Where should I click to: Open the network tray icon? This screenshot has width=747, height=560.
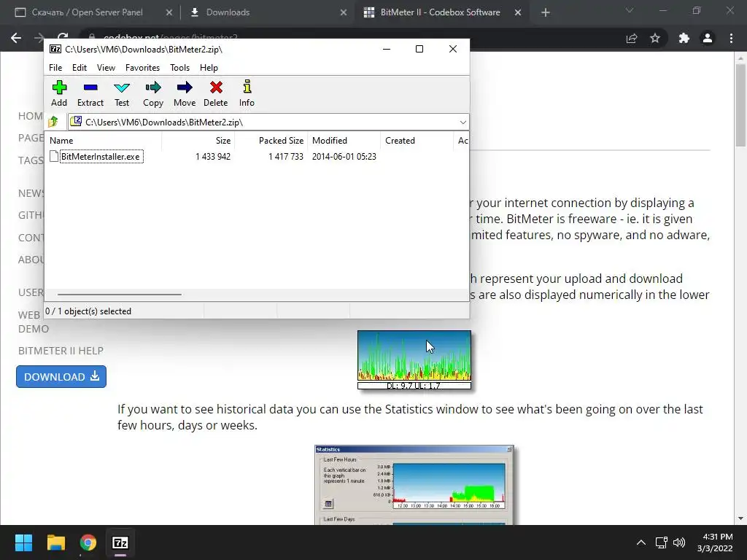pyautogui.click(x=661, y=542)
